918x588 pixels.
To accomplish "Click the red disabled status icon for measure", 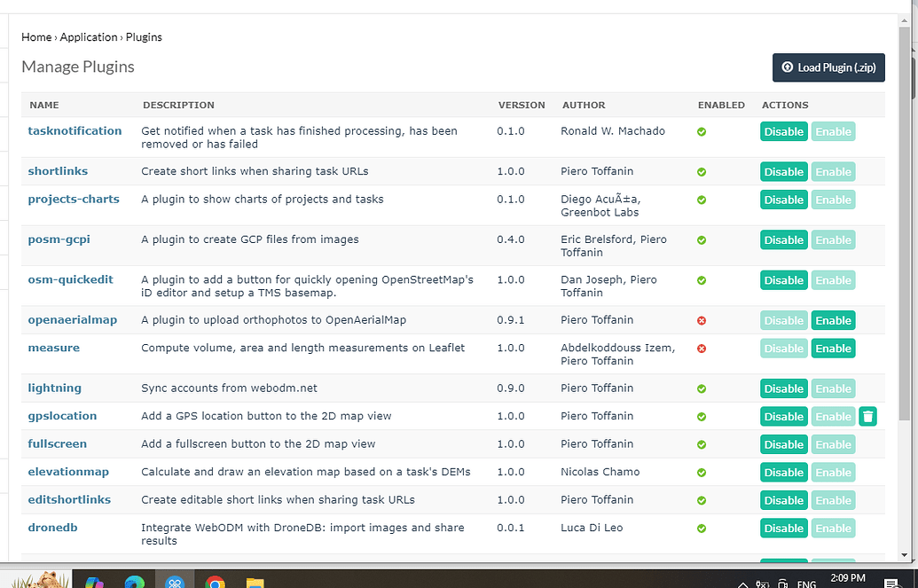I will pyautogui.click(x=702, y=349).
